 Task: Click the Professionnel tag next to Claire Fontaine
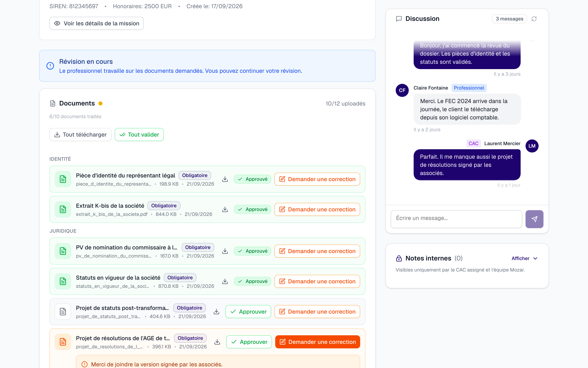tap(469, 88)
